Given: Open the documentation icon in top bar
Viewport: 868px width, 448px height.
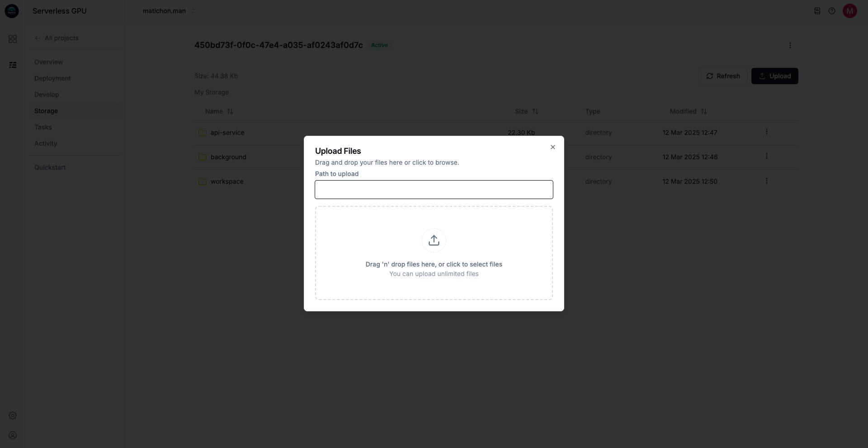Looking at the screenshot, I should (x=817, y=11).
